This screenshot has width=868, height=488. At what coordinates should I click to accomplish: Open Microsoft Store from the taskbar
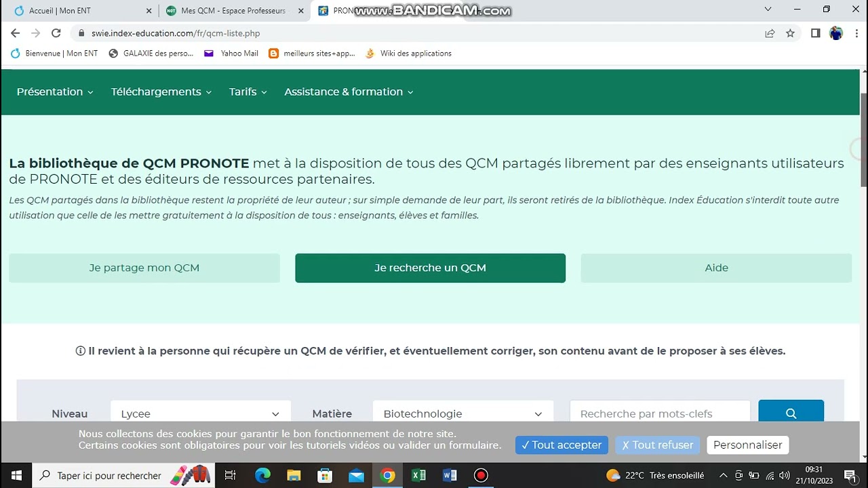click(x=325, y=475)
